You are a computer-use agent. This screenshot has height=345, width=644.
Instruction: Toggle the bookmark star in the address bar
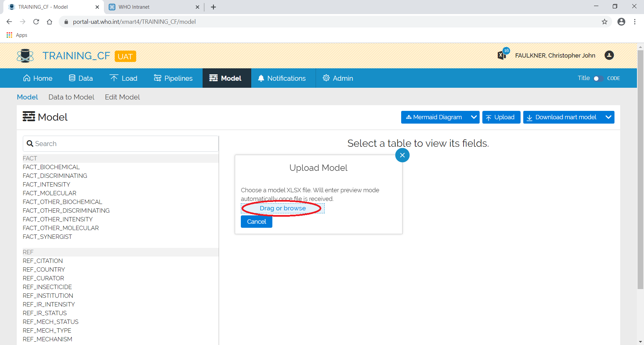(605, 22)
